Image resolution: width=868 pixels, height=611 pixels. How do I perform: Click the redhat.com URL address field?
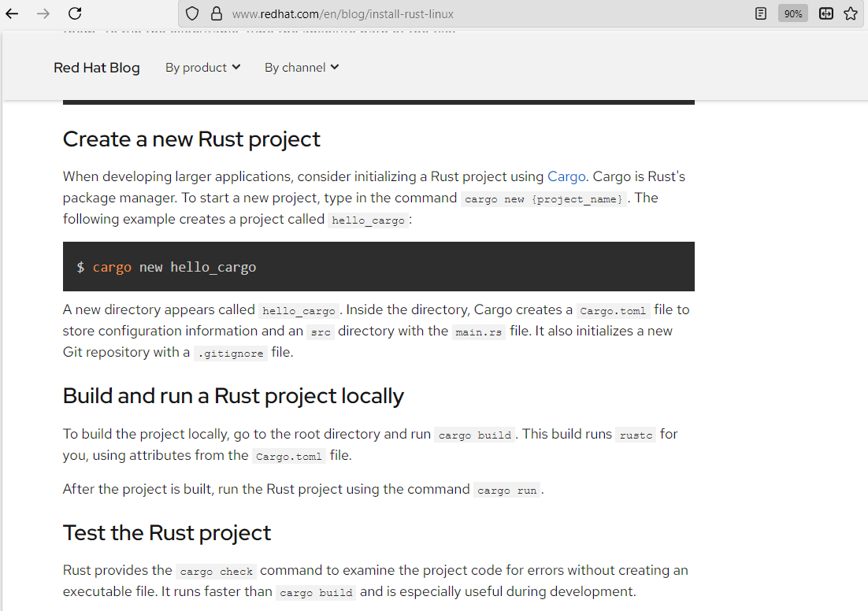pyautogui.click(x=473, y=13)
